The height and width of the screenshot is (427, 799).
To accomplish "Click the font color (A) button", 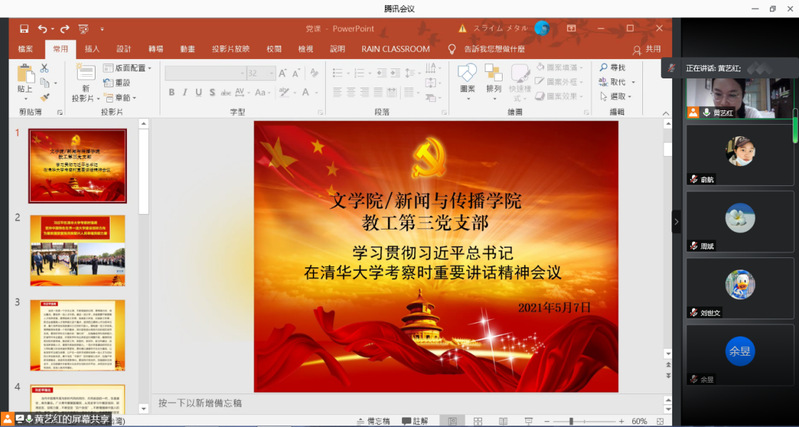I will [306, 92].
